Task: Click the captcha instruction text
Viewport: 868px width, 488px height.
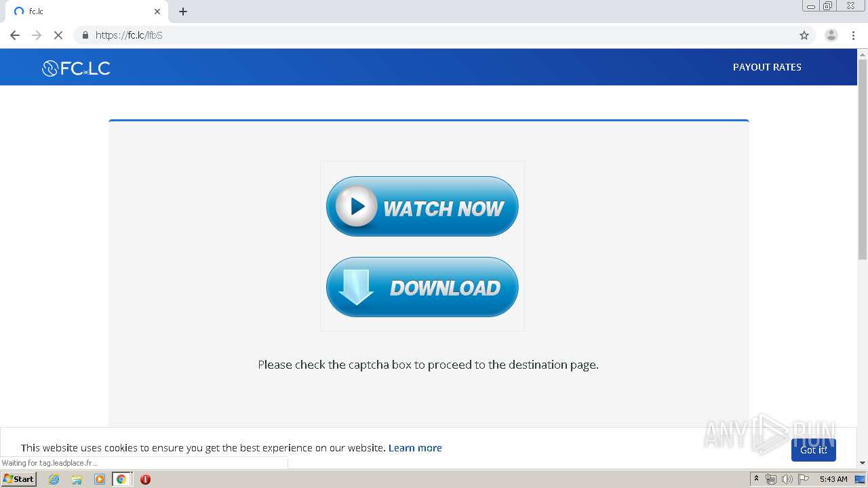Action: [x=428, y=365]
